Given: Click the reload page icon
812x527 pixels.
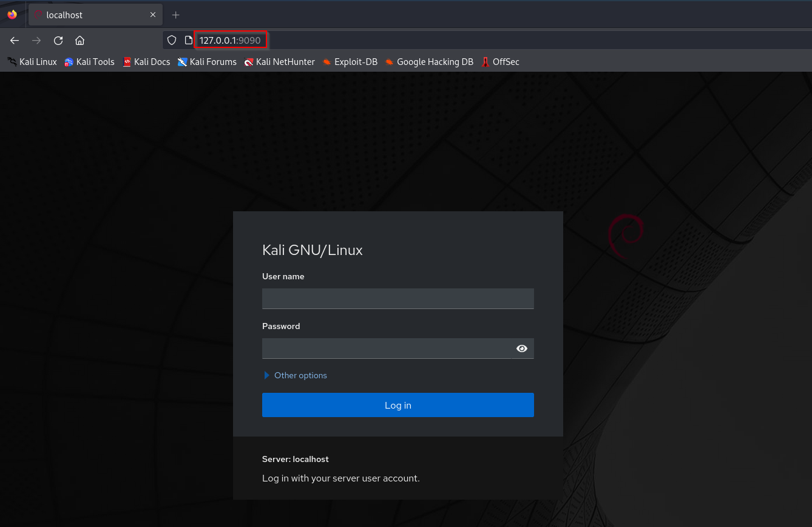Looking at the screenshot, I should [58, 41].
